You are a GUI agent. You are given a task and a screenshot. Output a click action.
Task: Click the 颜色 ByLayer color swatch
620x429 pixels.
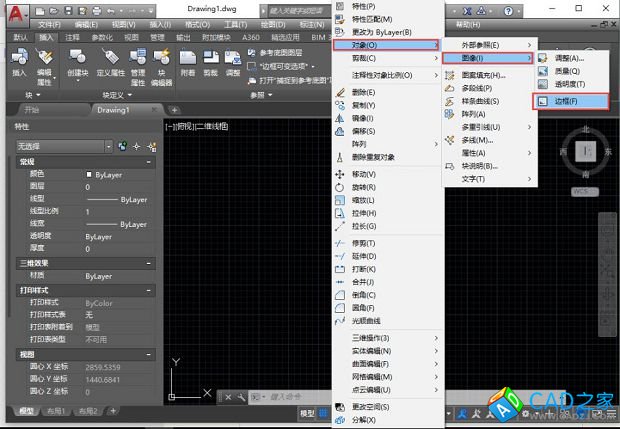[x=89, y=174]
